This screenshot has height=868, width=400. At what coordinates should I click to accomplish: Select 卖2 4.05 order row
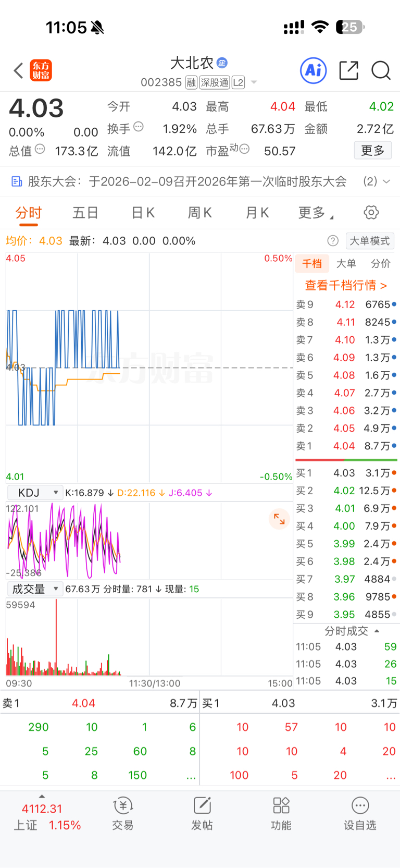pyautogui.click(x=346, y=429)
